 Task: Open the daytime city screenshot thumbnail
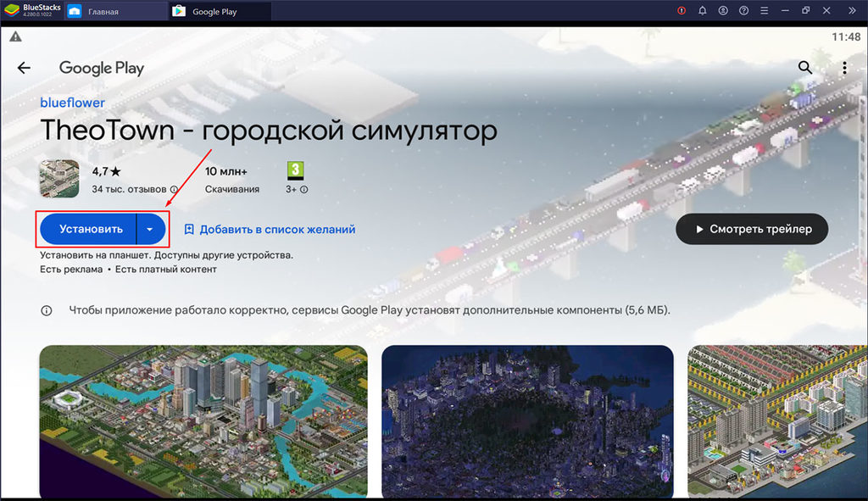[x=203, y=421]
